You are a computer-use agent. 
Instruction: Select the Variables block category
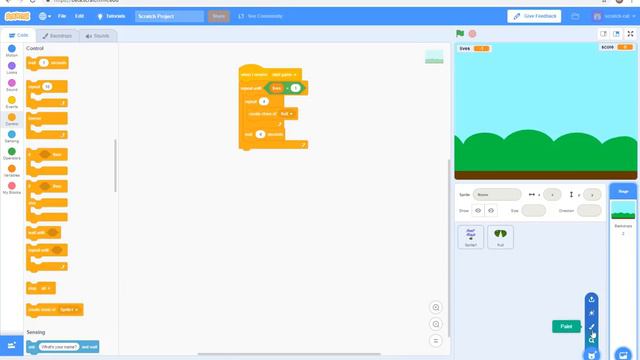[12, 171]
